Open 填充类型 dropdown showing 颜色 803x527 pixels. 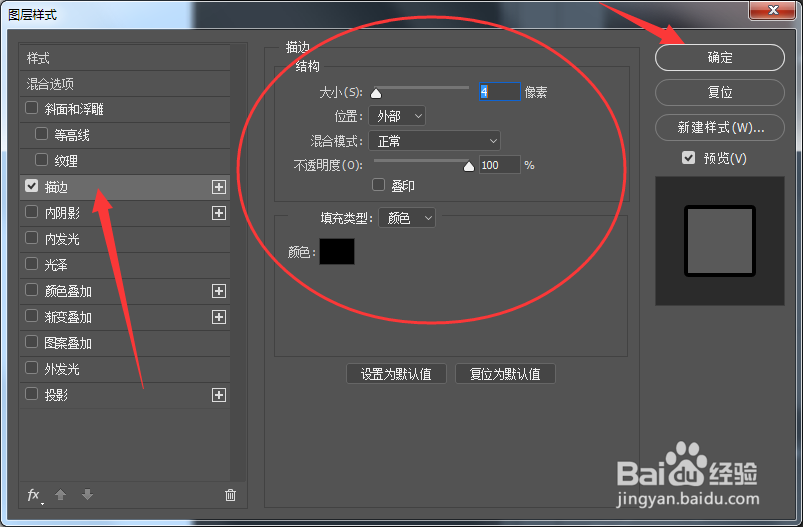pyautogui.click(x=407, y=218)
